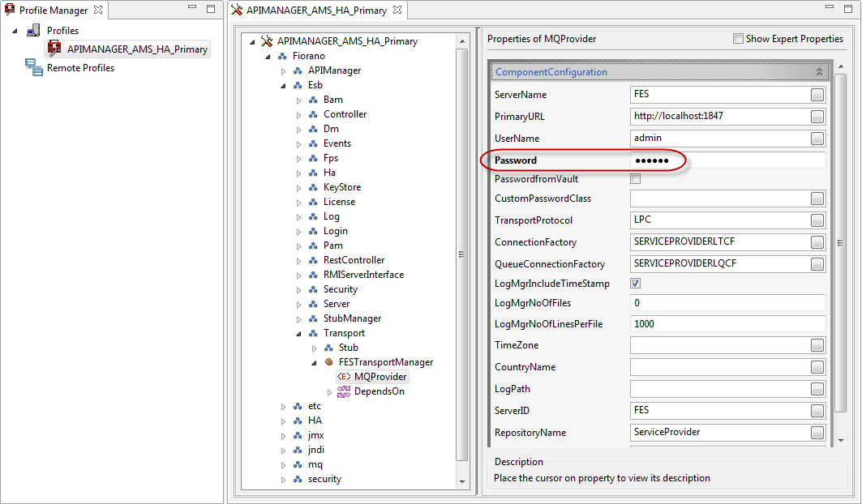The height and width of the screenshot is (504, 862).
Task: Click the APIMANAGER_AMS_HA_Primary profile icon in Profile Manager
Action: click(54, 49)
